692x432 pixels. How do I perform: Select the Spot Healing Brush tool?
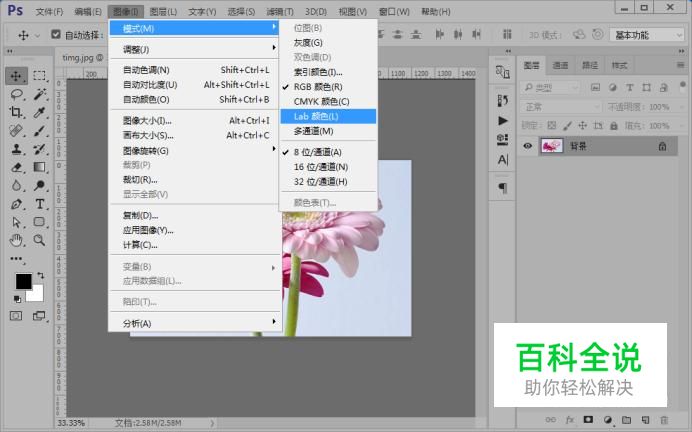17,131
